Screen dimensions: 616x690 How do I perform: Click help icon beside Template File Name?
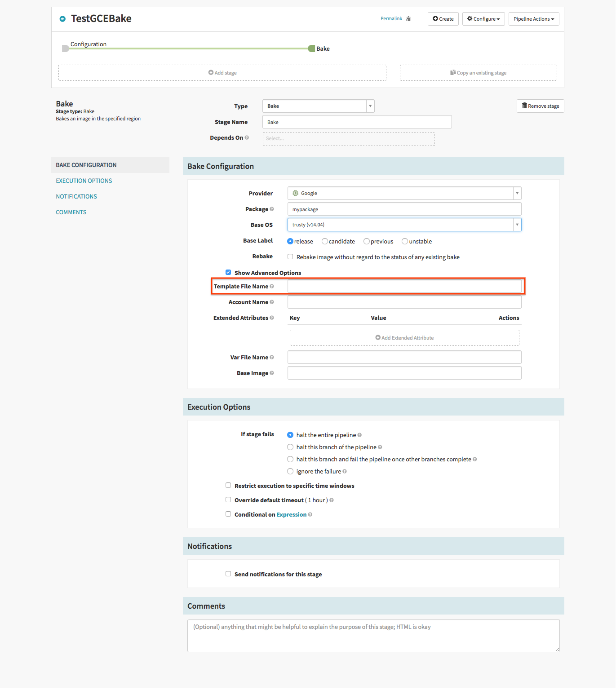click(272, 286)
